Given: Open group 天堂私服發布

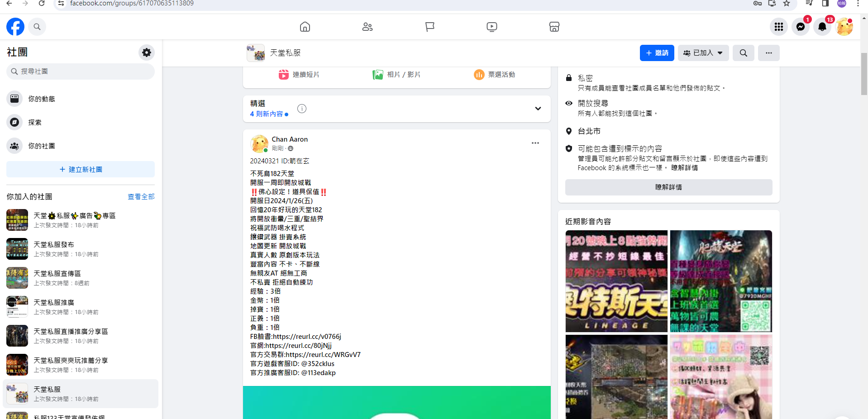Looking at the screenshot, I should (81, 249).
